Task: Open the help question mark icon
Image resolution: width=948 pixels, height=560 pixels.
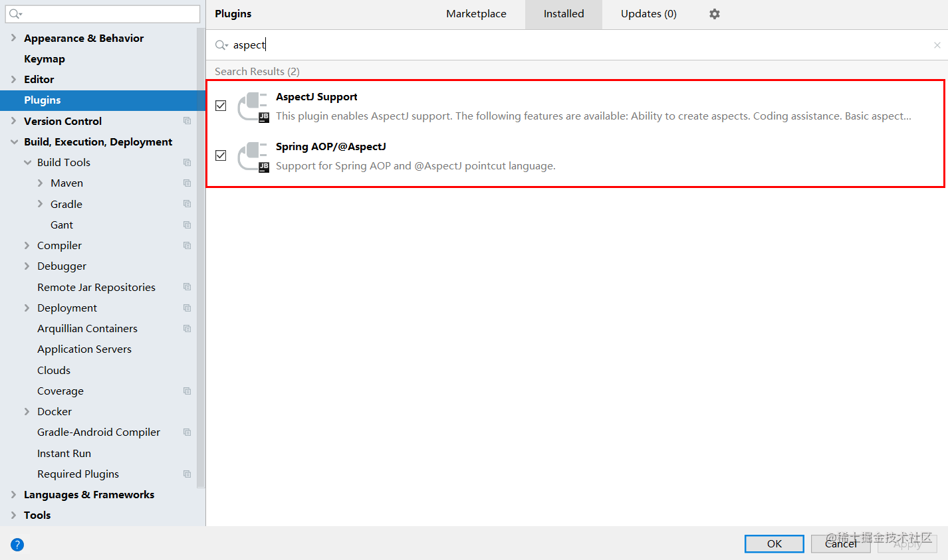Action: point(17,545)
